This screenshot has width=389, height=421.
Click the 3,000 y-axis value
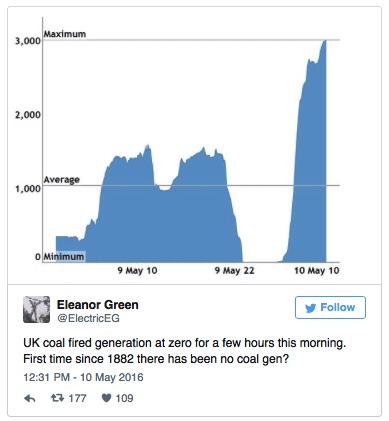(x=27, y=41)
